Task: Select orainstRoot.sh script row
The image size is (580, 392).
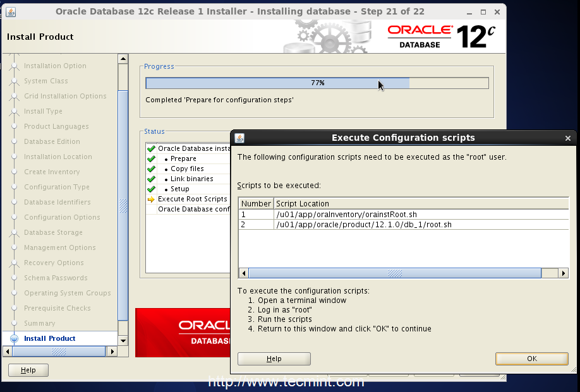Action: point(404,215)
